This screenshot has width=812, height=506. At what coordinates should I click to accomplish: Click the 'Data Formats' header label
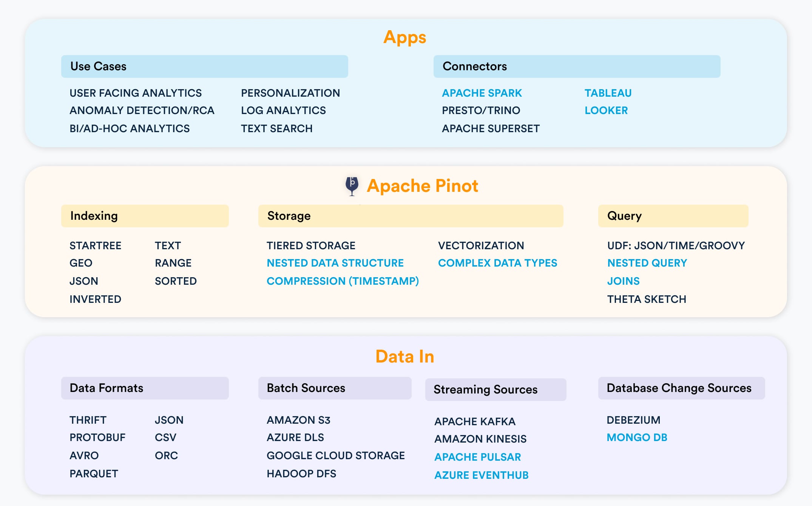[107, 388]
